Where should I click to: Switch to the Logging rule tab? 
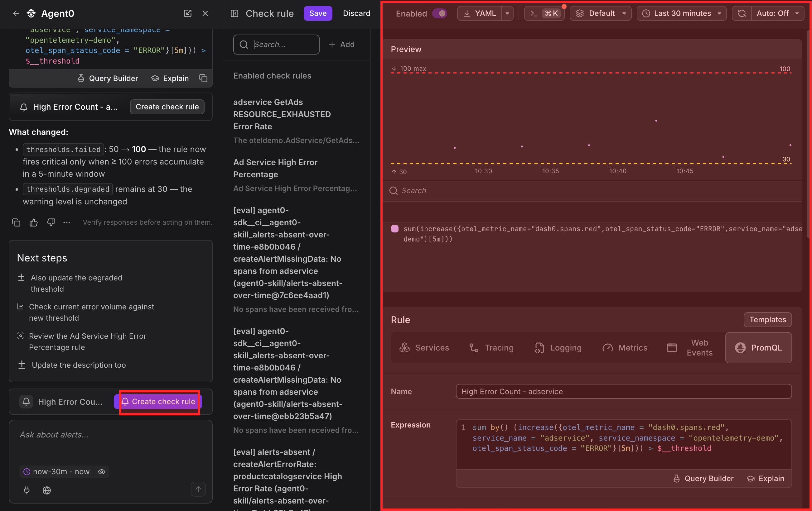coord(558,348)
